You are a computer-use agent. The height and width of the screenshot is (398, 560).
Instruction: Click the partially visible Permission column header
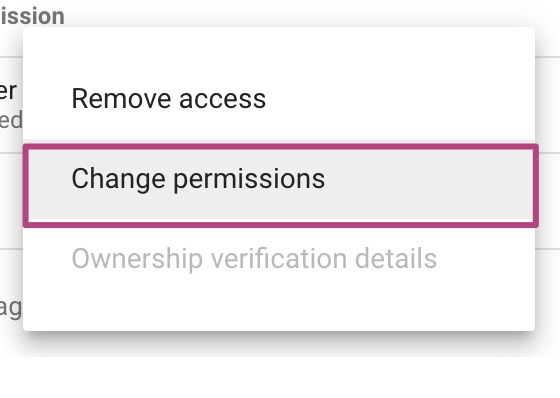pos(32,16)
